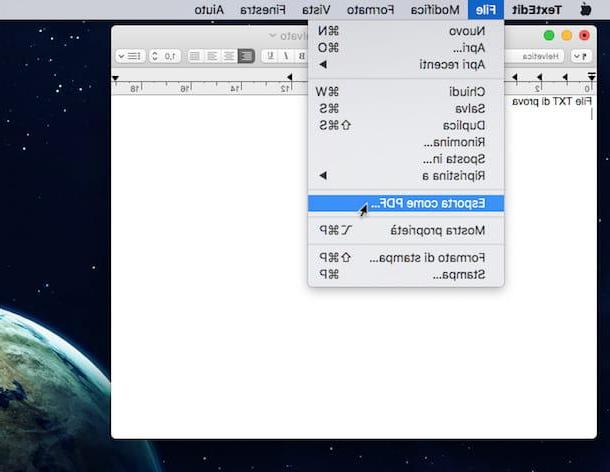The width and height of the screenshot is (610, 472).
Task: Open the Helvetica font family dropdown
Action: (x=536, y=56)
